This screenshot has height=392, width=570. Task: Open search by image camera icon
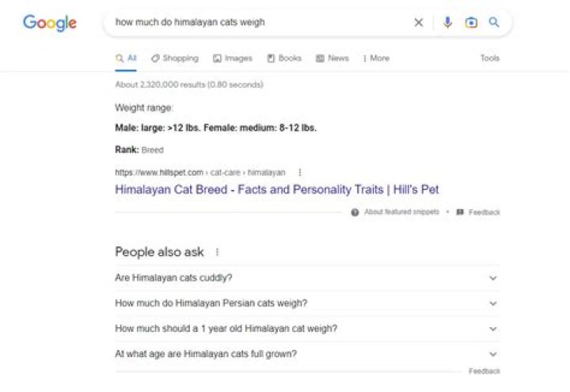pos(471,23)
